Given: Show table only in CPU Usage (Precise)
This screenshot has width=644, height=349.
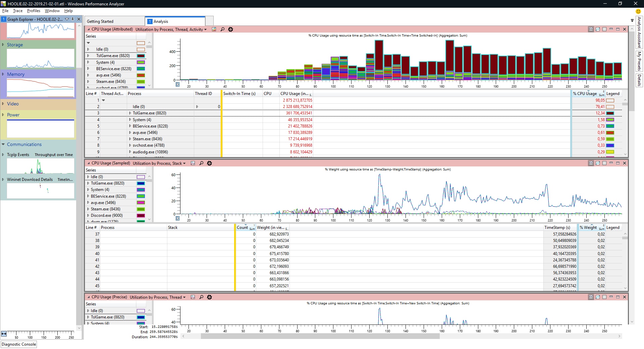Looking at the screenshot, I should pos(604,297).
